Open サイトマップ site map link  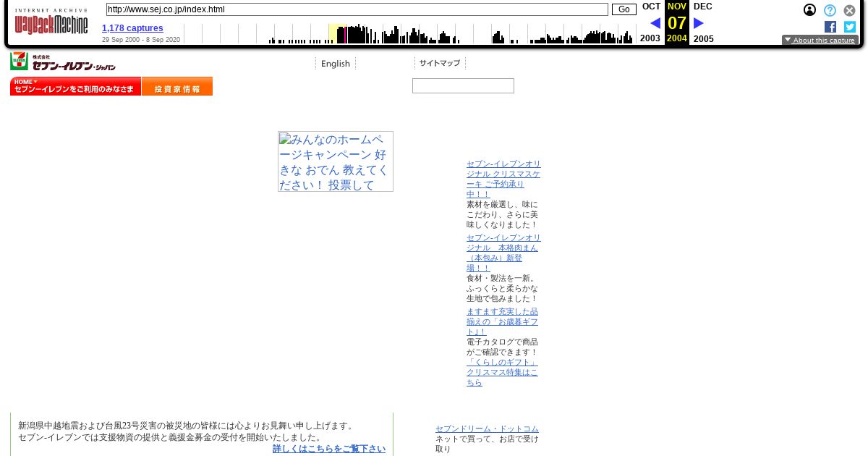point(440,63)
